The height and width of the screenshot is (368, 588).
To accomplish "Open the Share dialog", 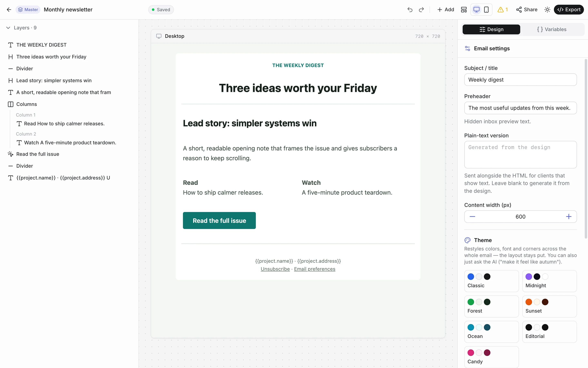I will [x=527, y=9].
